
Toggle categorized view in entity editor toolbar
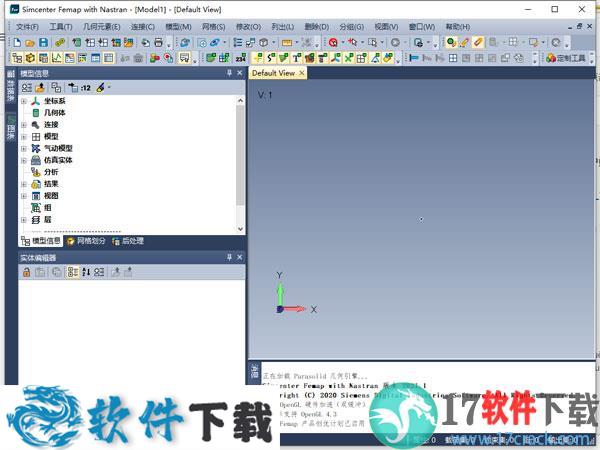[x=73, y=272]
